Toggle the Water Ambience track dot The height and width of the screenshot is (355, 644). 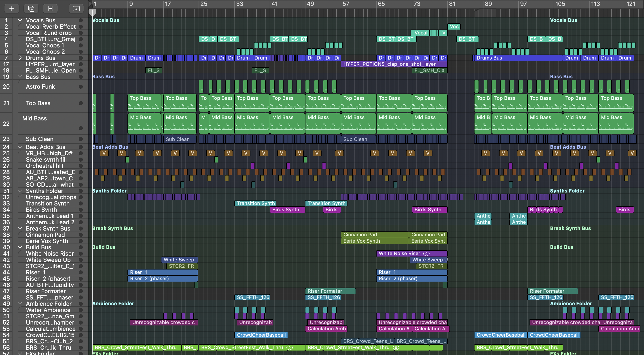pyautogui.click(x=81, y=310)
